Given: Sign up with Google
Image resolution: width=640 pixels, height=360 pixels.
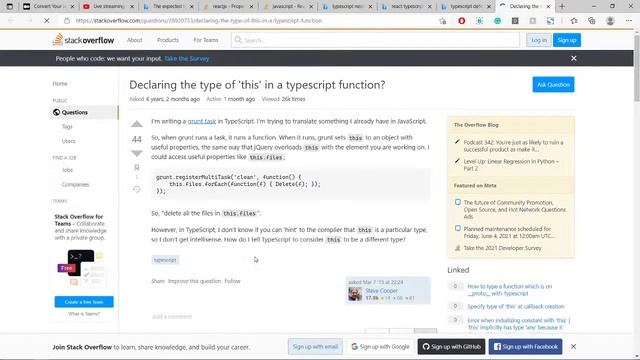Looking at the screenshot, I should coord(380,347).
